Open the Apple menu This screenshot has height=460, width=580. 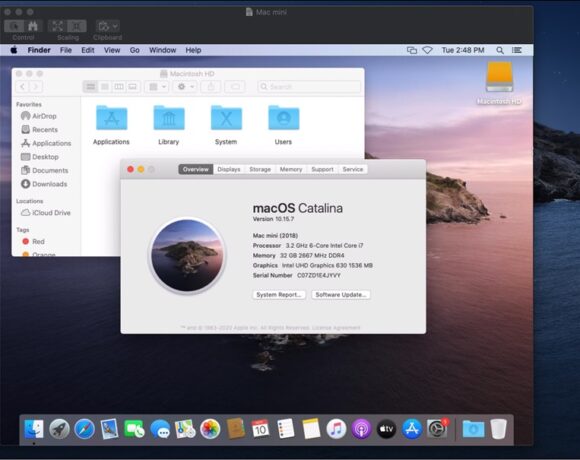point(14,50)
